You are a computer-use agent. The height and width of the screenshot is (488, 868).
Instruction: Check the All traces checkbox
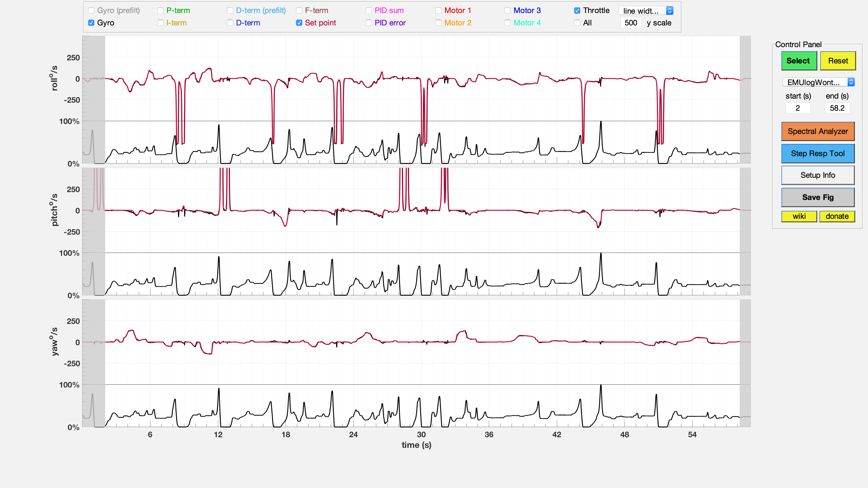pyautogui.click(x=577, y=23)
